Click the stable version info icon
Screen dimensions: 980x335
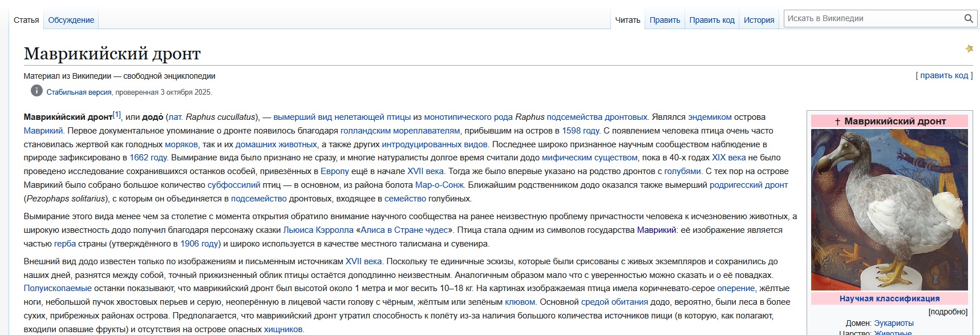pos(37,91)
